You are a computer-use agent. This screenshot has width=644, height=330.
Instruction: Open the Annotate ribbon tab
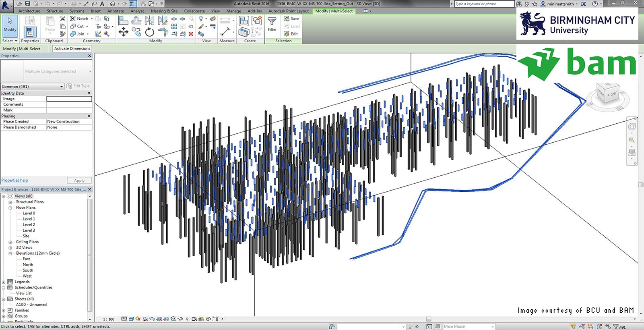(116, 11)
